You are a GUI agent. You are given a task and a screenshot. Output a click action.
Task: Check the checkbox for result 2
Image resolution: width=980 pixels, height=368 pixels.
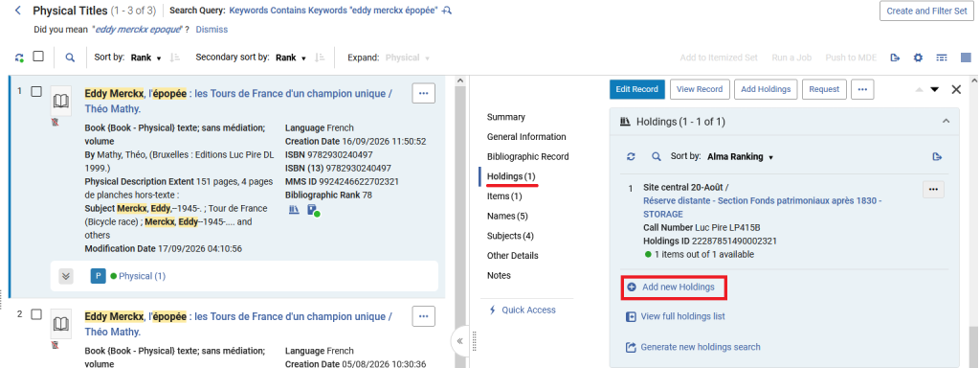coord(36,314)
